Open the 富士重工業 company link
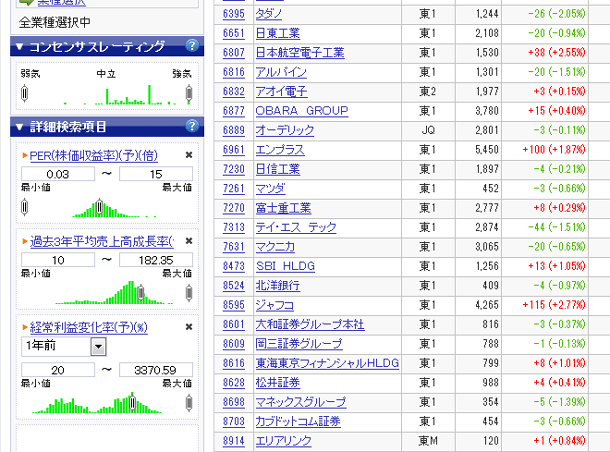Viewport: 610px width, 452px height. [283, 208]
